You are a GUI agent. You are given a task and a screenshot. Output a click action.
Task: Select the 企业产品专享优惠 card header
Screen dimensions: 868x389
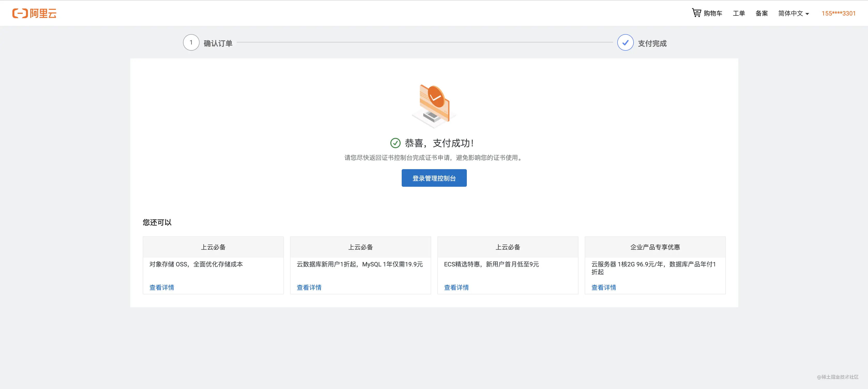click(655, 247)
